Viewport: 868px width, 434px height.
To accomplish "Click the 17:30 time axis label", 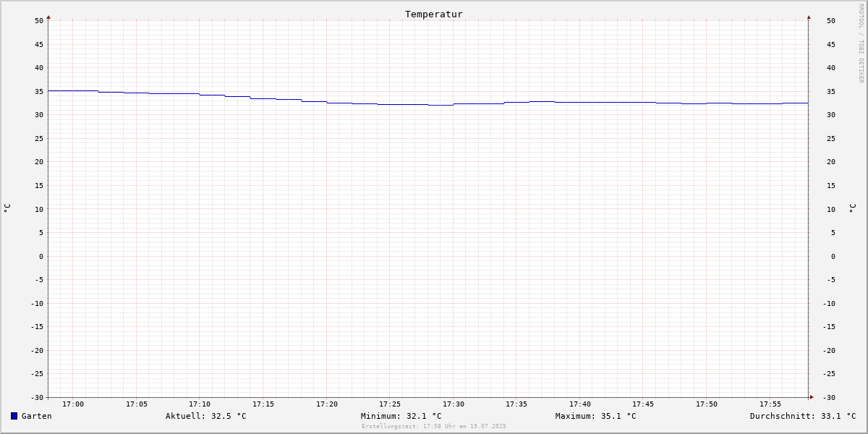I will 454,404.
